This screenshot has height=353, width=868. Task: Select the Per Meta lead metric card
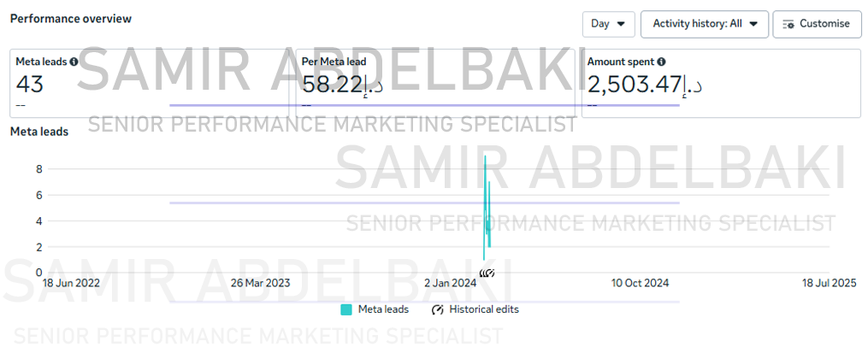(x=437, y=84)
